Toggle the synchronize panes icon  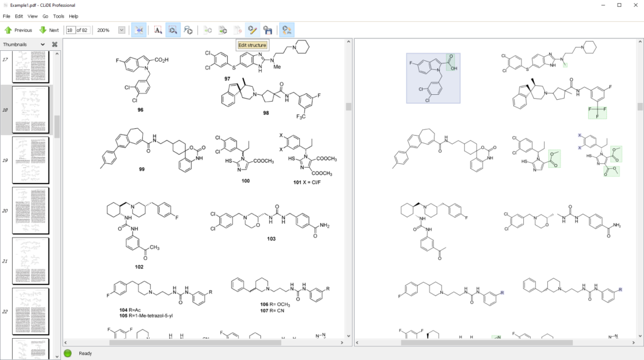(x=139, y=30)
